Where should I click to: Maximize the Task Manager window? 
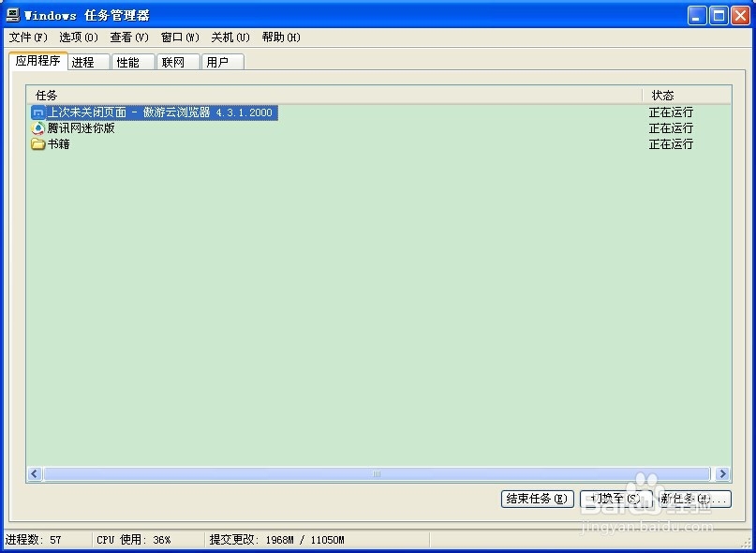pos(719,16)
